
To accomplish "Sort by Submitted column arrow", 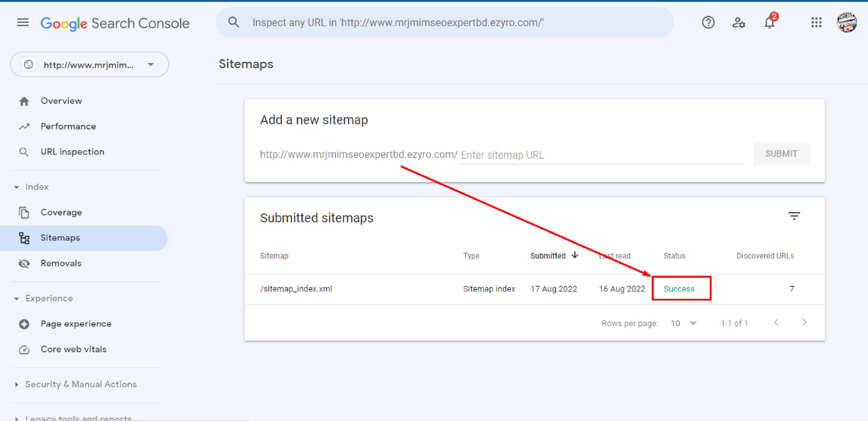I will (x=575, y=255).
